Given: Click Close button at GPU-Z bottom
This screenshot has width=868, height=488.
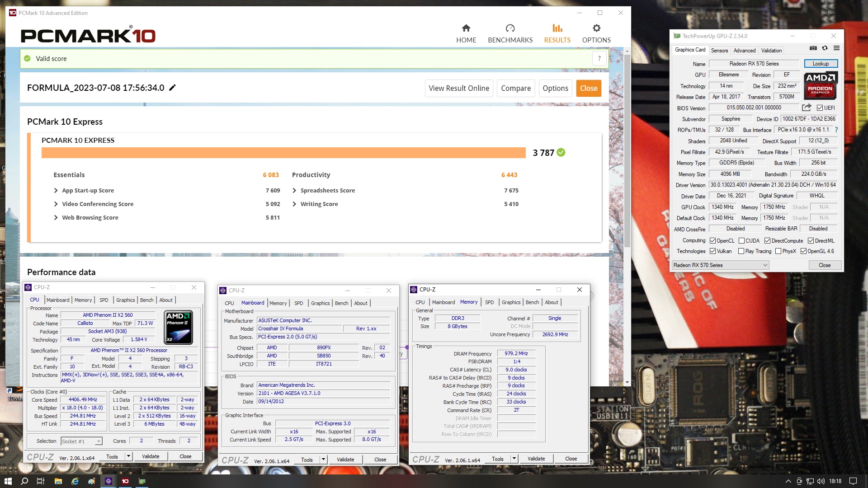Looking at the screenshot, I should pyautogui.click(x=825, y=265).
